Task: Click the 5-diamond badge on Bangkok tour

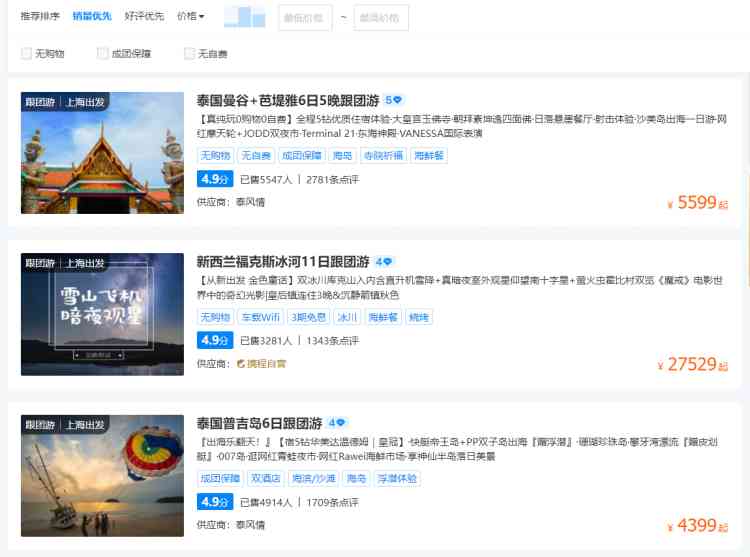Action: [x=393, y=101]
